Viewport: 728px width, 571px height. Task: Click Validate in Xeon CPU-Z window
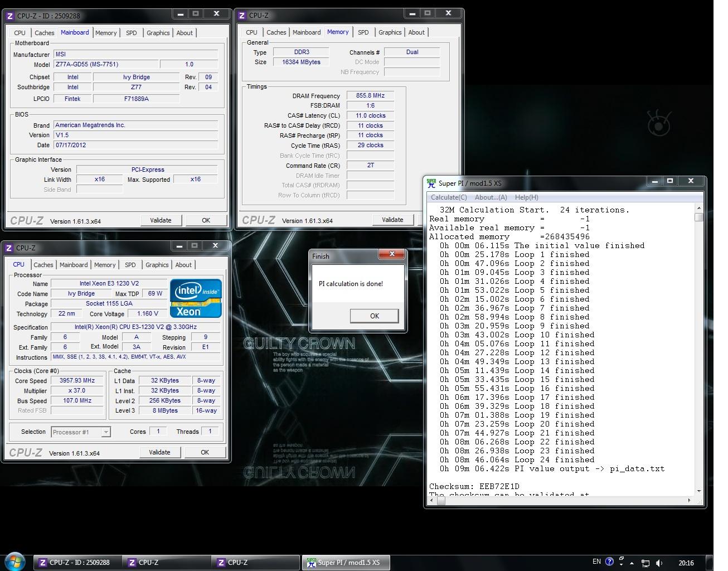(x=159, y=452)
